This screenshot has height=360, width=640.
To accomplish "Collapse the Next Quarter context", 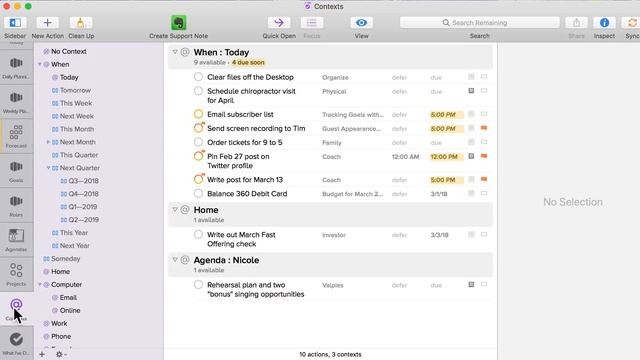I will (x=48, y=168).
